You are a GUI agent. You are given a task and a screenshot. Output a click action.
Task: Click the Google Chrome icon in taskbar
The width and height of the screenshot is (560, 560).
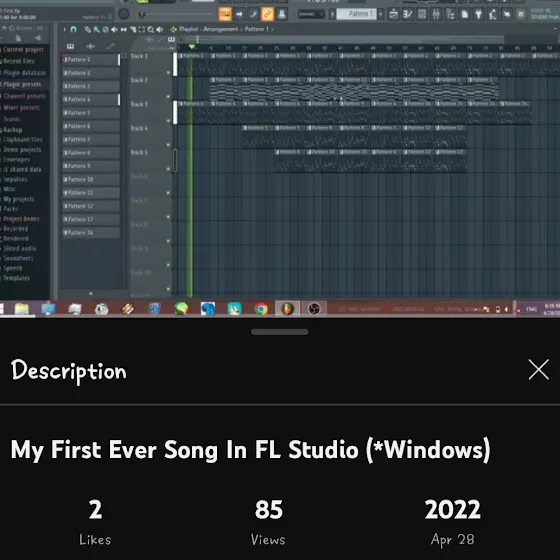[261, 309]
